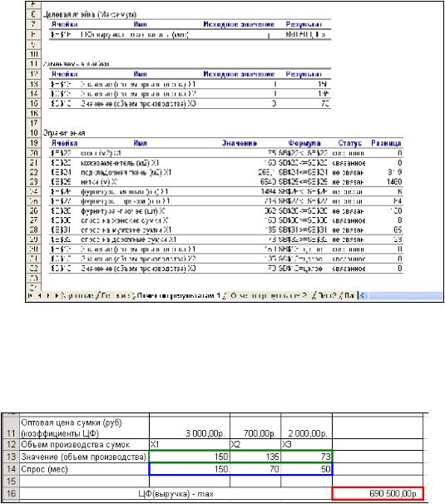Click the production value 135
The image size is (445, 504).
(255, 457)
